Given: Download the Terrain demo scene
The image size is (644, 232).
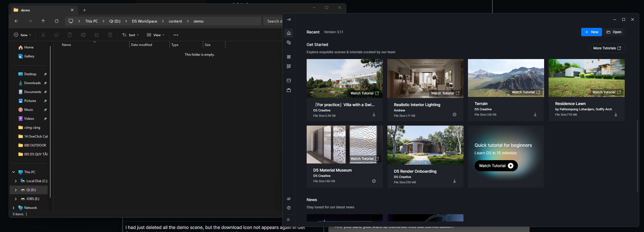Looking at the screenshot, I should (535, 114).
